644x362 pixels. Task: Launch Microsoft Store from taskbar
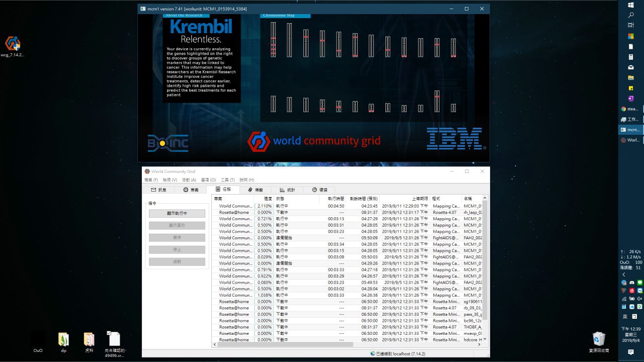click(x=631, y=36)
